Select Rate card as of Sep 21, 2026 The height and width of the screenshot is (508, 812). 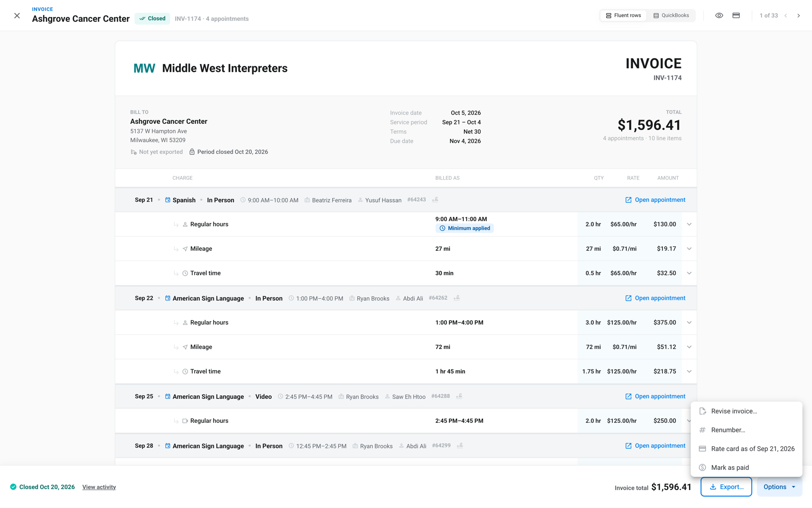click(x=747, y=449)
